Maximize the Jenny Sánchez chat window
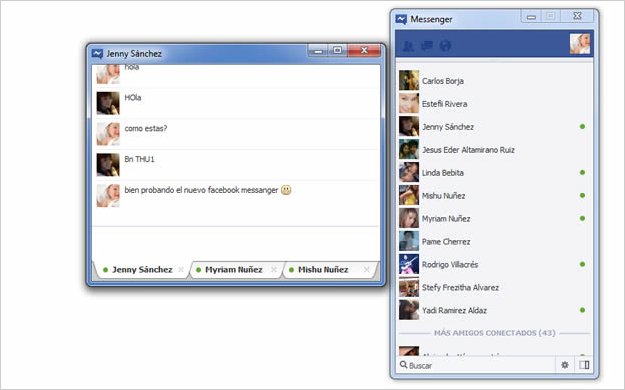625x390 pixels. tap(338, 51)
